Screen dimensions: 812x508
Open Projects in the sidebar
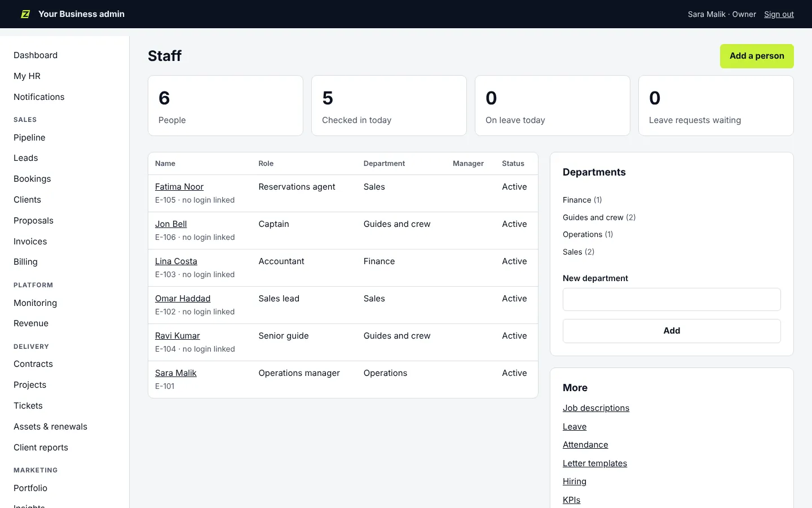point(30,385)
